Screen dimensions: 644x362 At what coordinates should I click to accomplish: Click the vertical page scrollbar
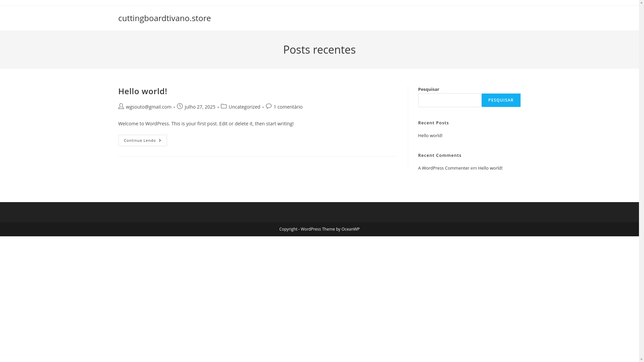coord(641,181)
